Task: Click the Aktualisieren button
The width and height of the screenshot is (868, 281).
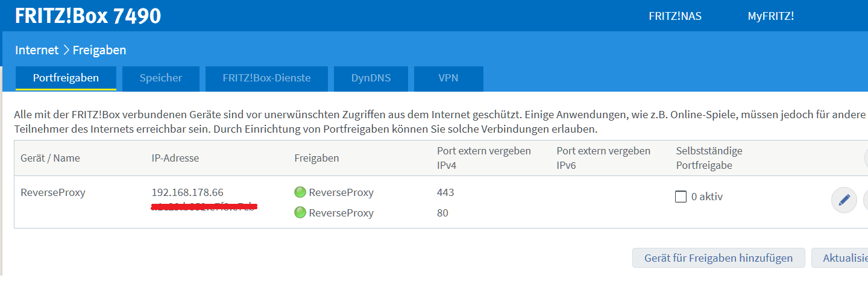Action: [x=840, y=258]
